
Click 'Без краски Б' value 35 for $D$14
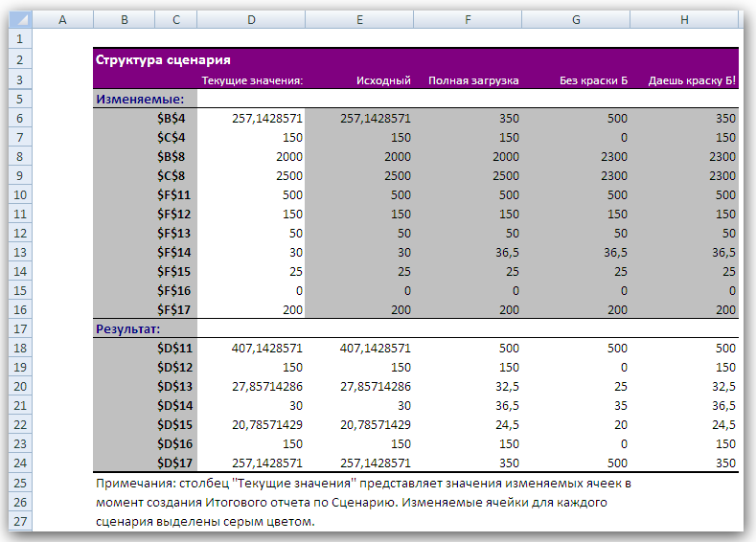[621, 406]
